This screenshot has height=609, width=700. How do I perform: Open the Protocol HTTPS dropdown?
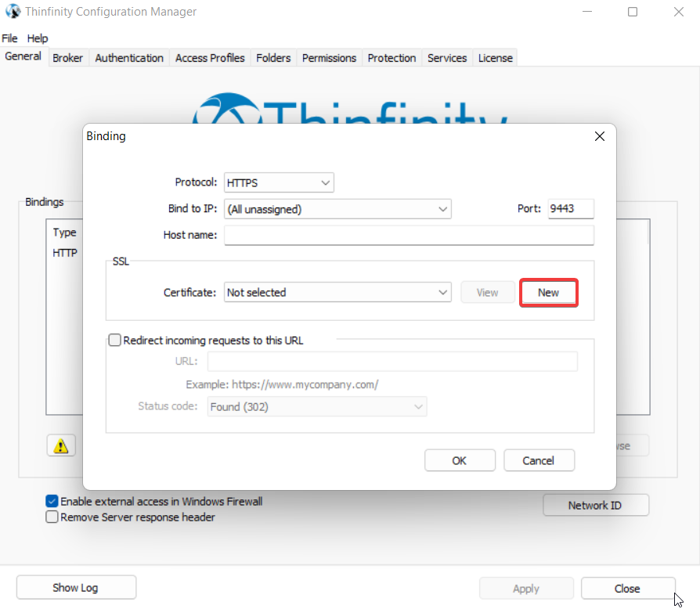tap(279, 182)
